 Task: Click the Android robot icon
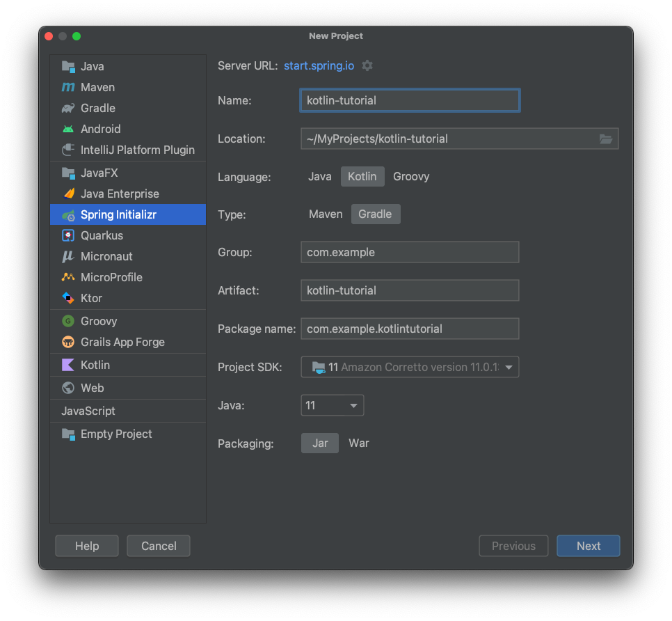point(68,129)
